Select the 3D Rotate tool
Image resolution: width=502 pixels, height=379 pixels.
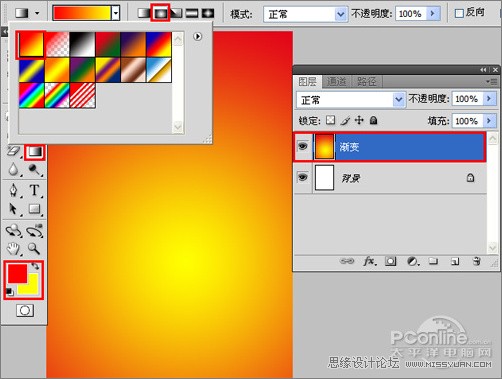point(14,231)
